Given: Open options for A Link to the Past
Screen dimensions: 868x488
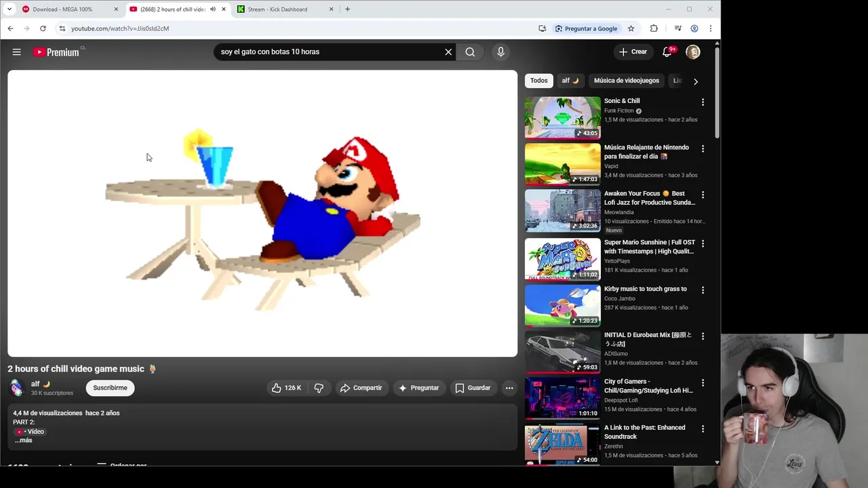Looking at the screenshot, I should point(703,429).
